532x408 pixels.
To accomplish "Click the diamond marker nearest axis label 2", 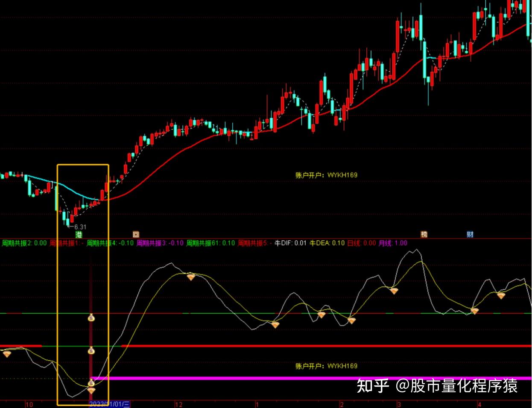I will click(x=351, y=321).
